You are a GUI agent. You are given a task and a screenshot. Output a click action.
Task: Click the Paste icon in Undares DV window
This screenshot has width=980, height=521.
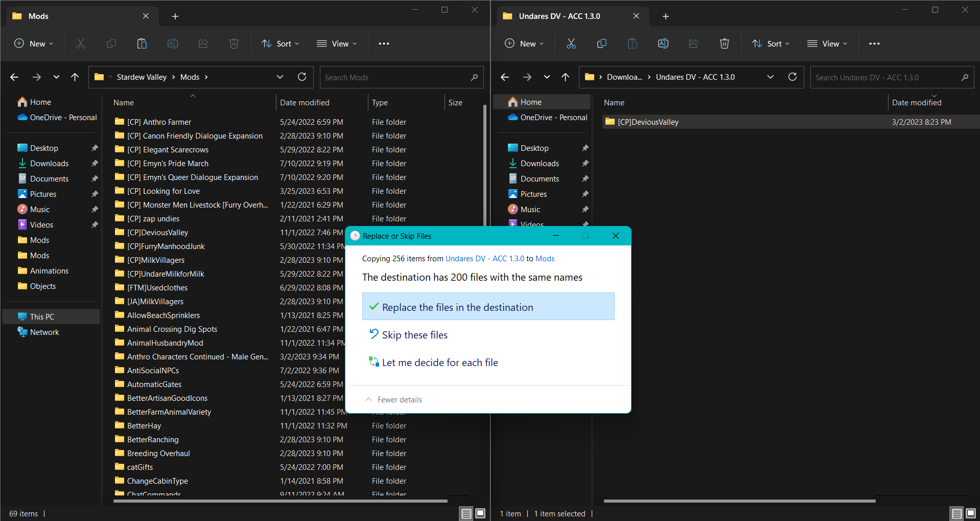633,44
